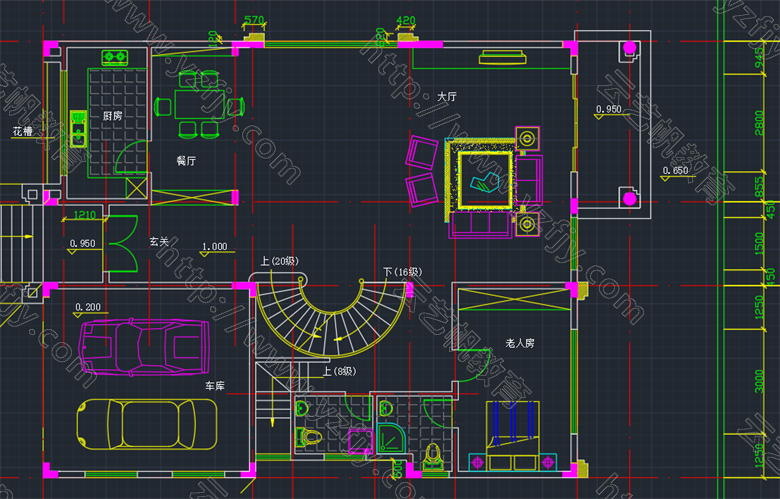Select the dining table with chairs
The height and width of the screenshot is (499, 780).
tap(197, 108)
